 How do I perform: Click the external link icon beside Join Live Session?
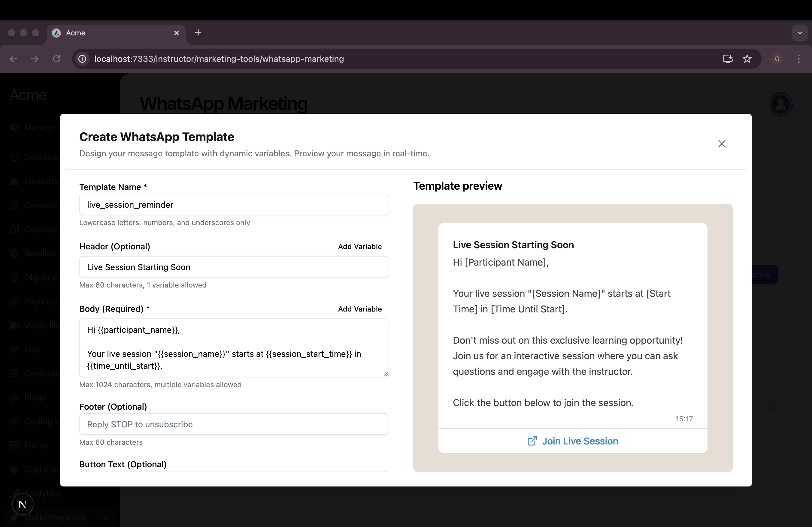[x=532, y=441]
